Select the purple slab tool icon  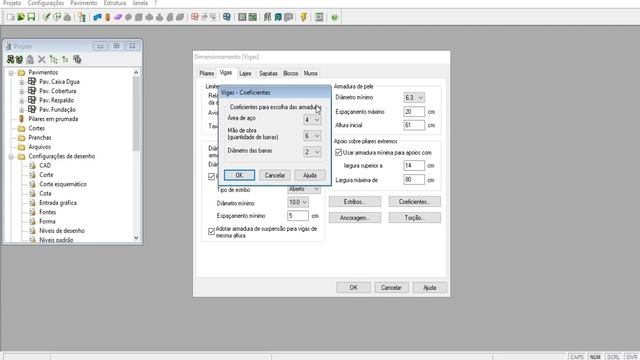point(118,17)
